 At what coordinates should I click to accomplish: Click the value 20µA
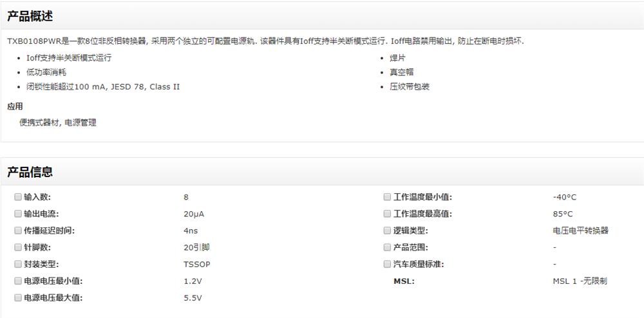coord(194,214)
